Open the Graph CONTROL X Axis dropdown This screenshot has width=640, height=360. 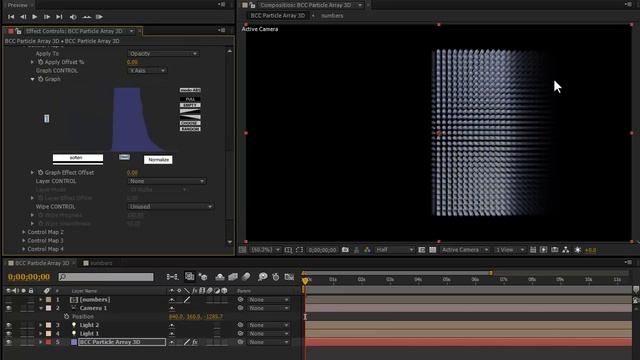click(147, 71)
